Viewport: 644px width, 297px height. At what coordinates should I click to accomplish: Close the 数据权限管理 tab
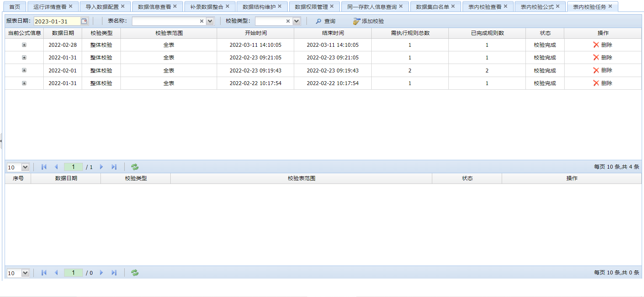pyautogui.click(x=332, y=6)
